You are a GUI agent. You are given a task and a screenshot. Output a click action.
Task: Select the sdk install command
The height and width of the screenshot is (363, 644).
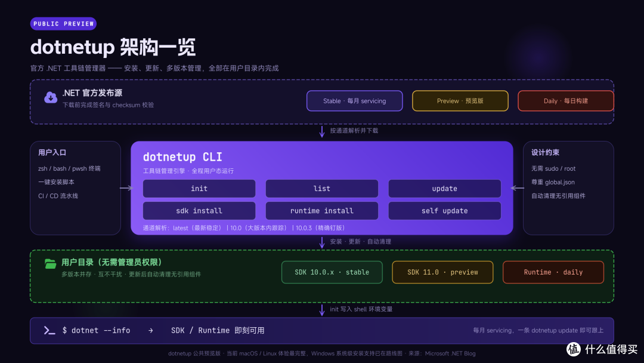click(x=199, y=211)
